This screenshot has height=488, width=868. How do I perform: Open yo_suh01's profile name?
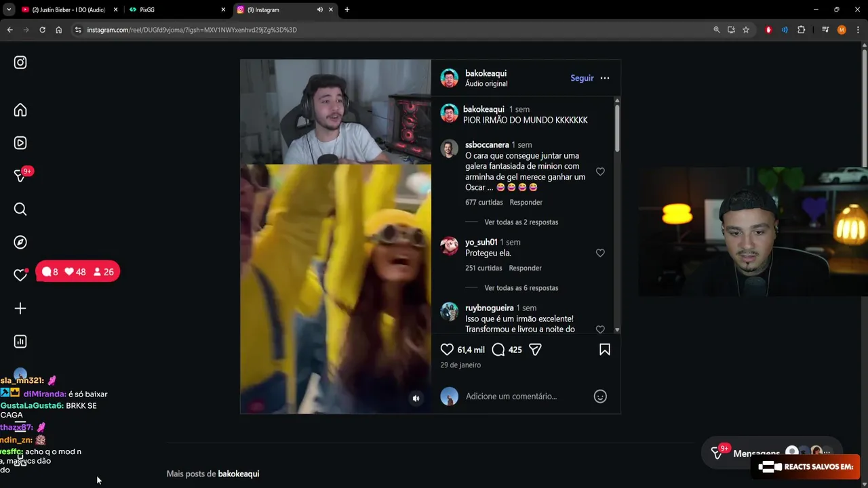[x=481, y=242]
